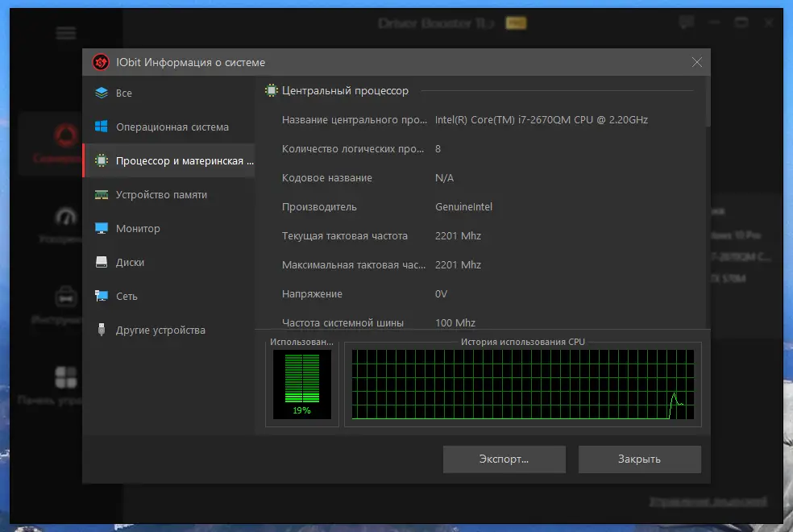Screen dimensions: 793x532
Task: Select the 'Intel(R) Core(TM) i7-2670QM' value
Action: tap(541, 120)
